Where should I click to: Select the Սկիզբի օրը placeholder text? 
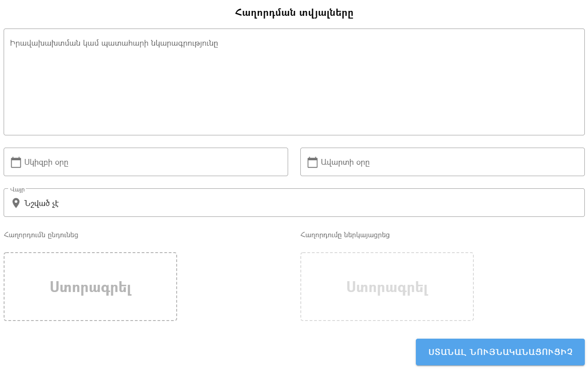click(x=46, y=163)
